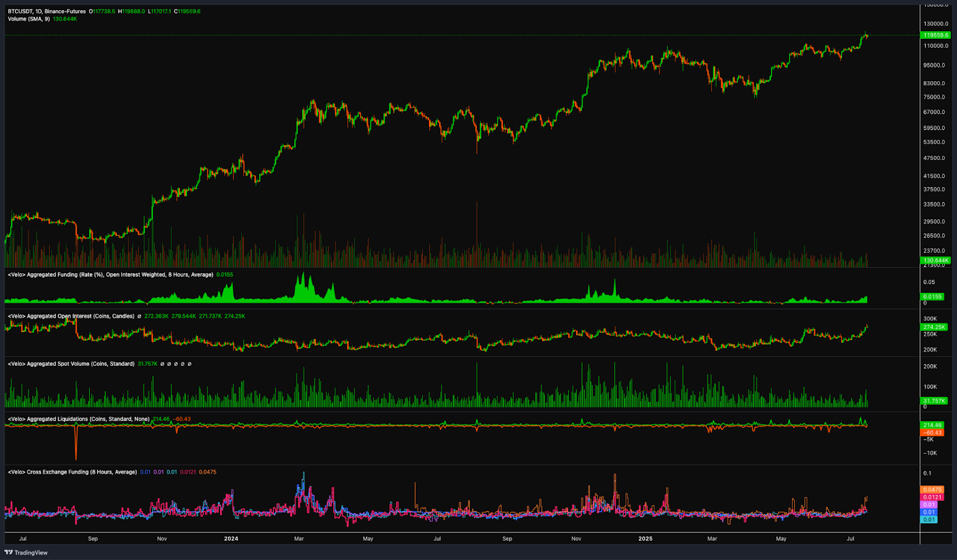Click the 2024 label on the time axis
Screen dimensions: 957x560
pyautogui.click(x=231, y=538)
